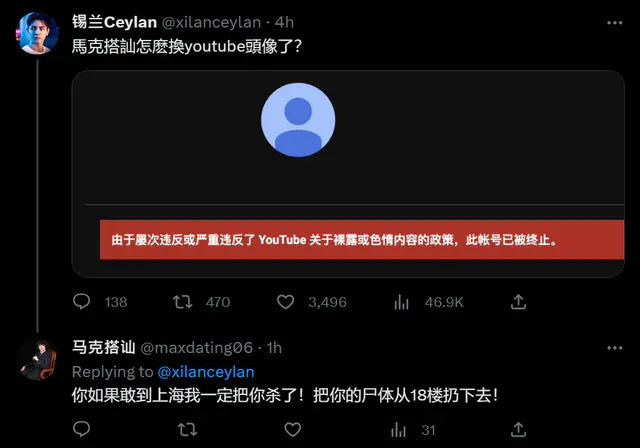The image size is (640, 448).
Task: Open the @xilanceylan mention link
Action: pyautogui.click(x=206, y=372)
